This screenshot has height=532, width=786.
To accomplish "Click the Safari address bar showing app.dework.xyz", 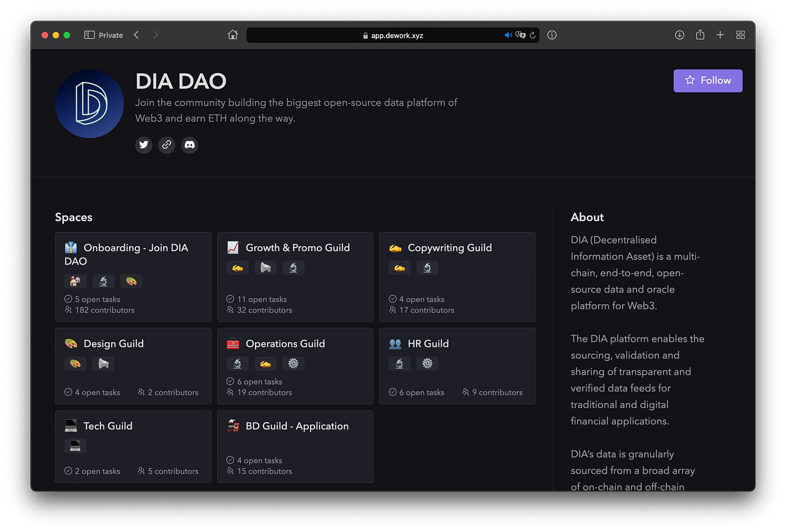I will point(393,35).
